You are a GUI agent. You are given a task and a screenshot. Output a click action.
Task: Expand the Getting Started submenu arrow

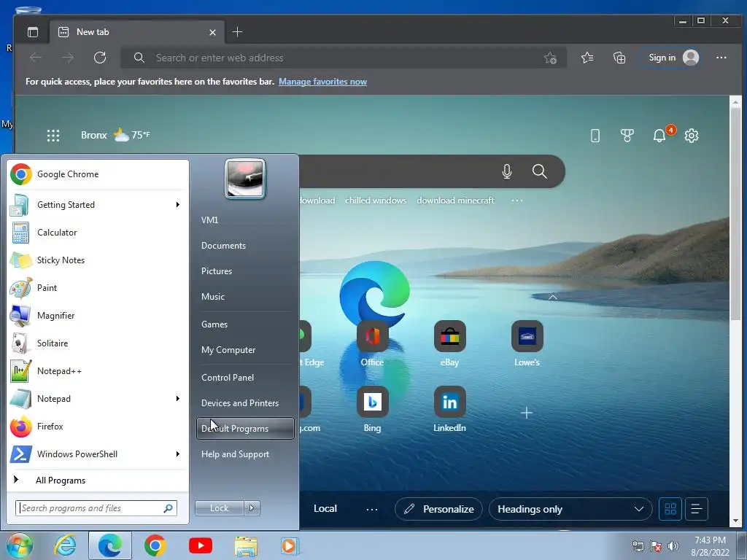[178, 205]
